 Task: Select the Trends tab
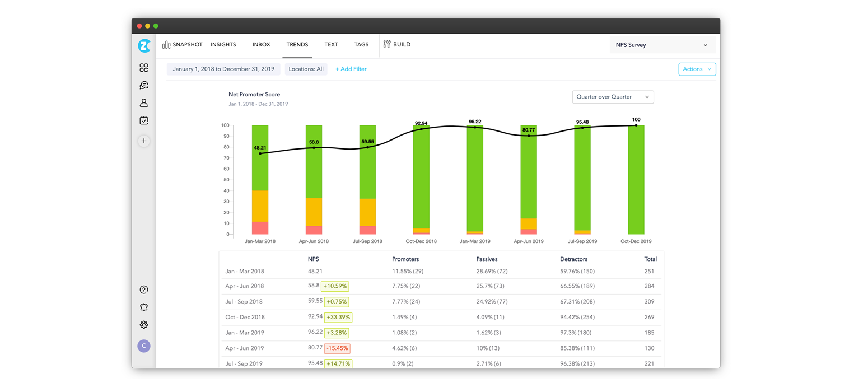click(x=297, y=45)
